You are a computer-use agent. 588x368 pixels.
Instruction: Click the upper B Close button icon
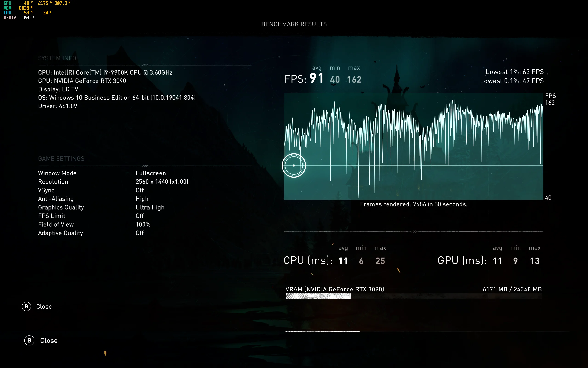(26, 306)
